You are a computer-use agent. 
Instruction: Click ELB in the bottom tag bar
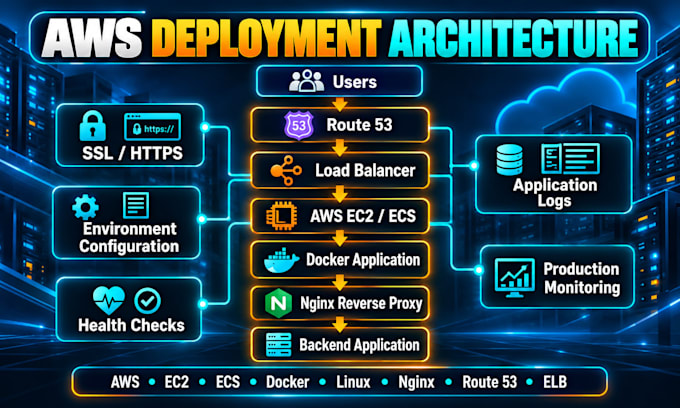[x=555, y=382]
